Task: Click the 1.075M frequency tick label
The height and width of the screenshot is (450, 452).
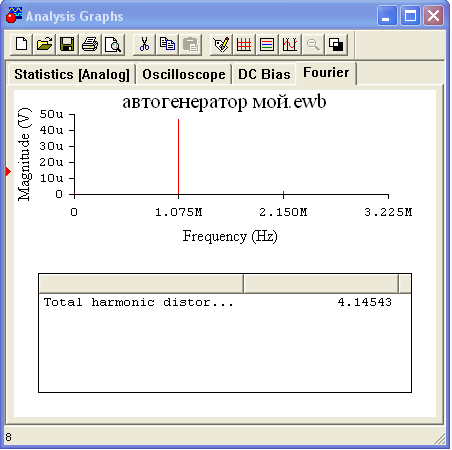Action: tap(179, 212)
